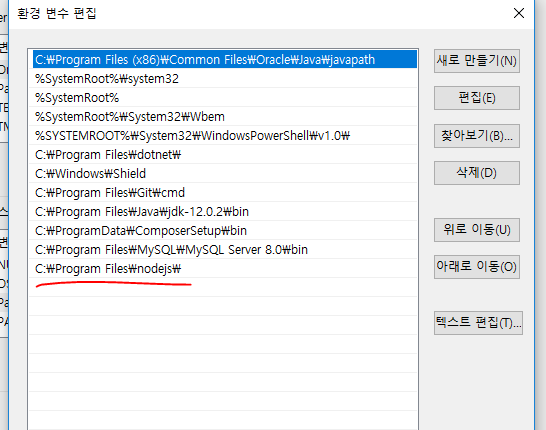Click 위로 이동(U) to move entry up

point(477,230)
